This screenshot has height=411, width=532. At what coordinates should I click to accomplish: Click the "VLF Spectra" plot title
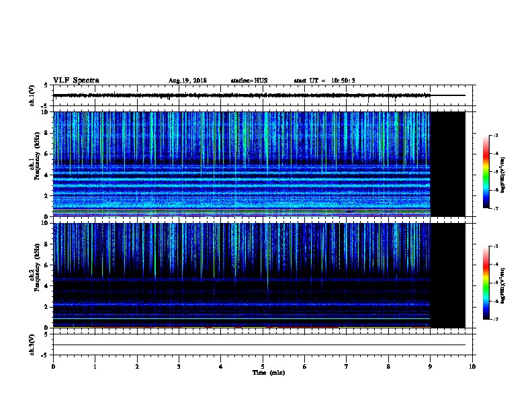tap(76, 81)
